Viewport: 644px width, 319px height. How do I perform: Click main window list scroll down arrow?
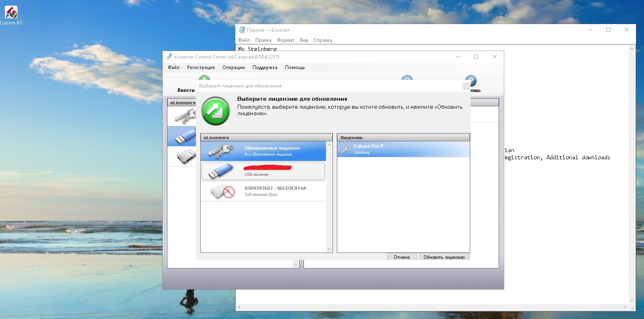click(x=296, y=265)
